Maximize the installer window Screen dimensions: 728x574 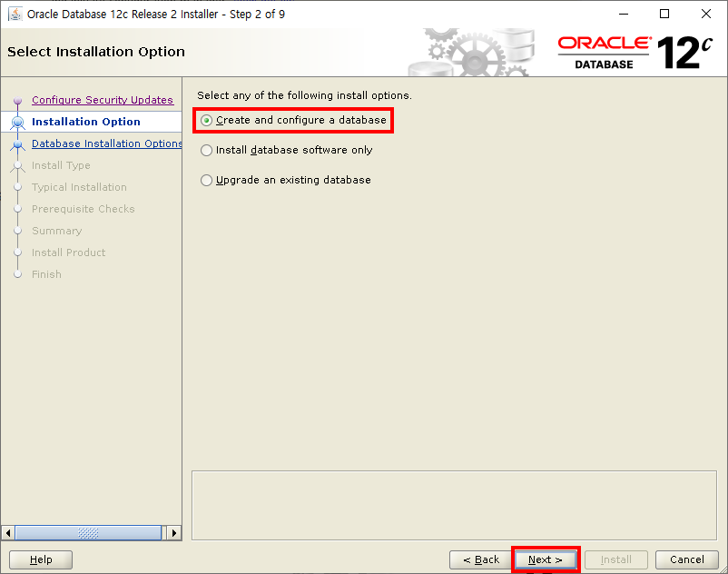click(664, 14)
